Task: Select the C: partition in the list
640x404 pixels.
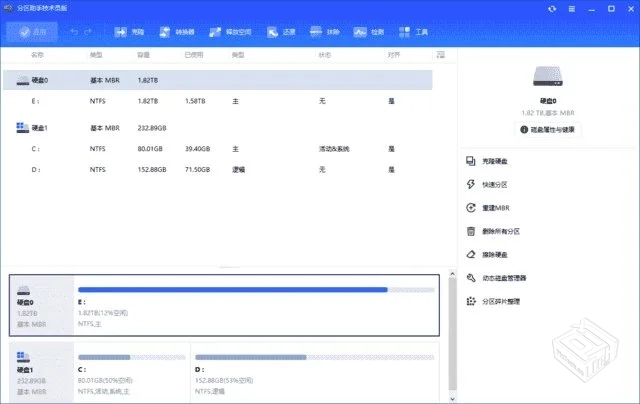Action: click(x=218, y=149)
